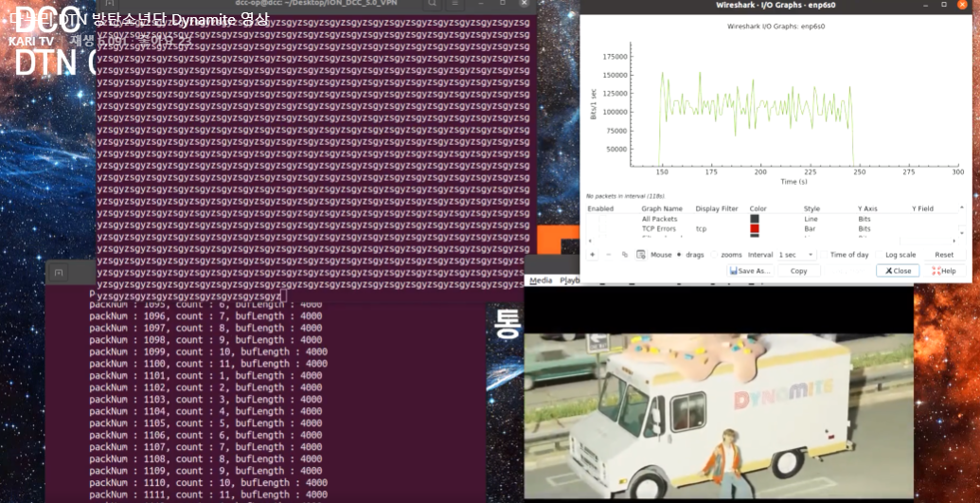Click the line 'packNum : 1108, count : 8'
This screenshot has height=503, width=980.
[205, 458]
